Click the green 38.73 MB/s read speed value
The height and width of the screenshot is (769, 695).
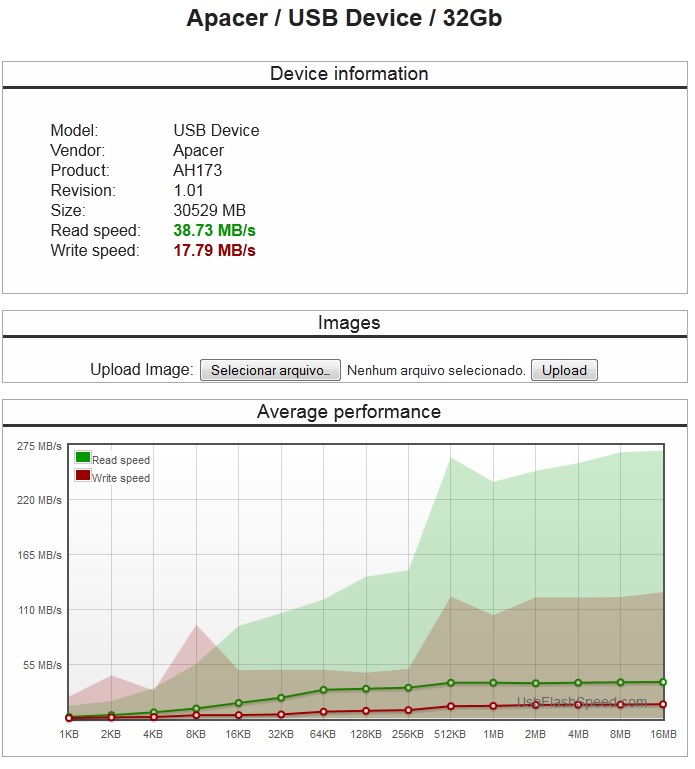(x=214, y=231)
